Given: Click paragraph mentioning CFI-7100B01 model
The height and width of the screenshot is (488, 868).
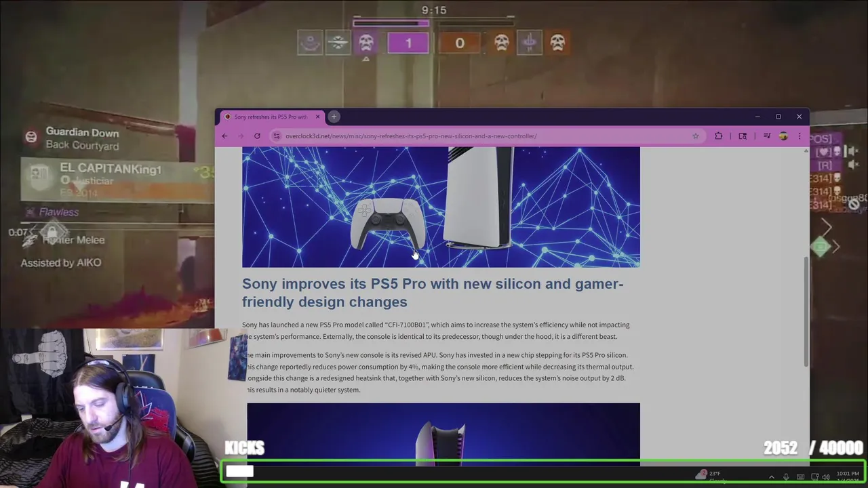Looking at the screenshot, I should tap(436, 331).
